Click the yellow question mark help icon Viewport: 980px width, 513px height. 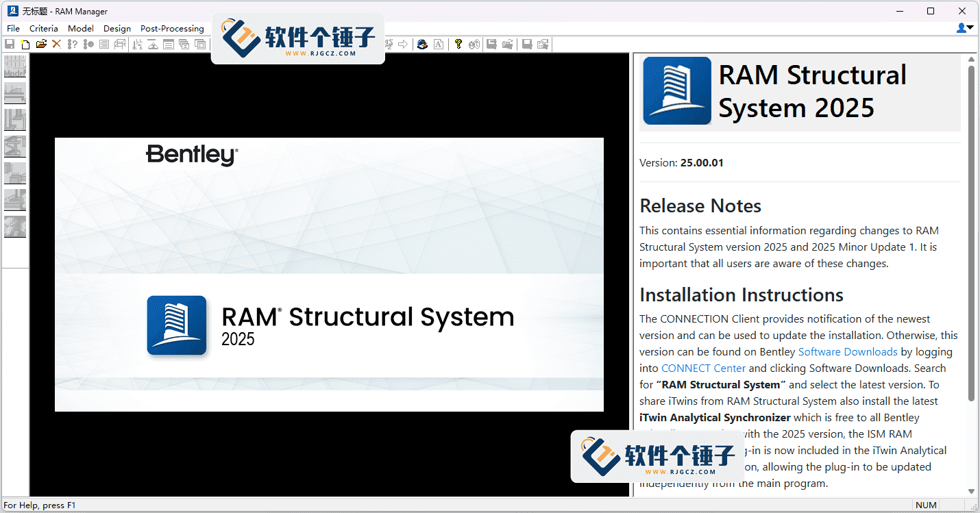458,44
